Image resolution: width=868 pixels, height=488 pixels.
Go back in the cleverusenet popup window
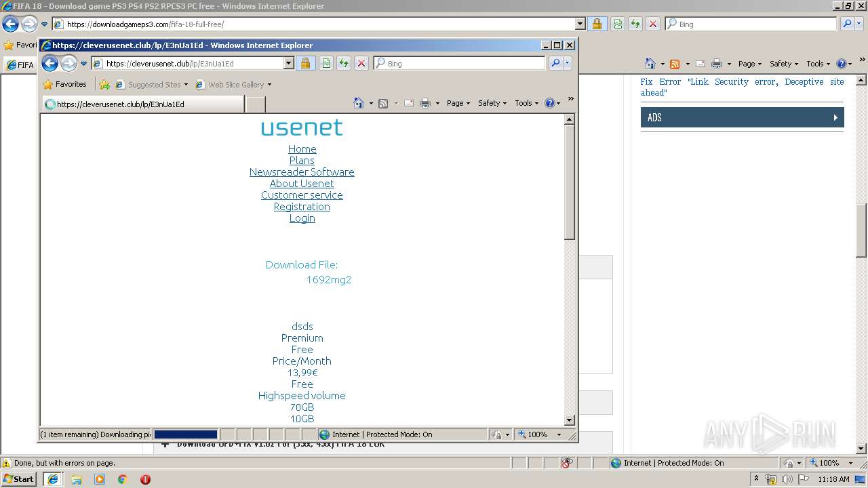(x=50, y=64)
